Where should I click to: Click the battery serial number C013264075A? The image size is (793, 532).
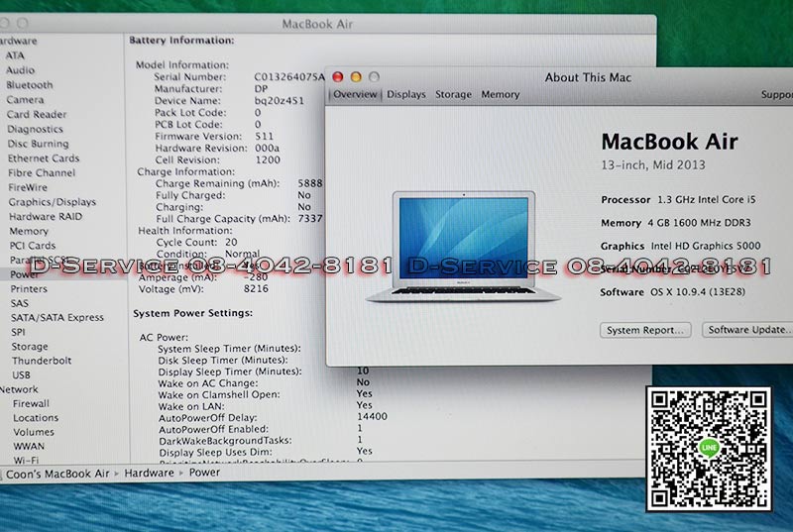coord(288,77)
